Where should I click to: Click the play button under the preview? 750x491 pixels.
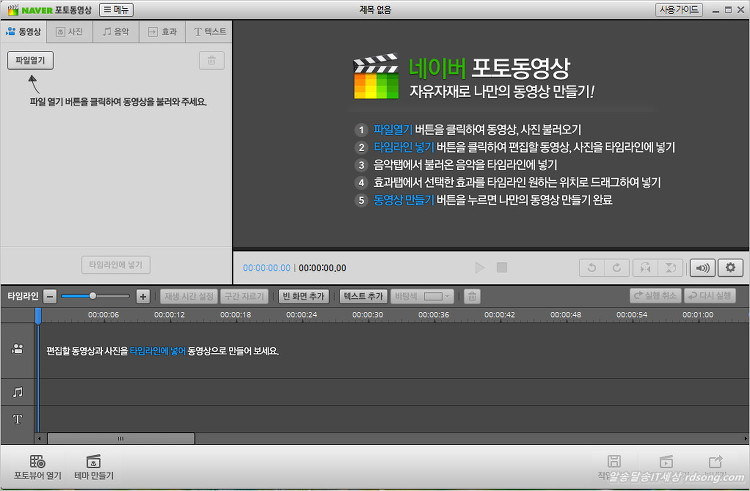pyautogui.click(x=480, y=267)
